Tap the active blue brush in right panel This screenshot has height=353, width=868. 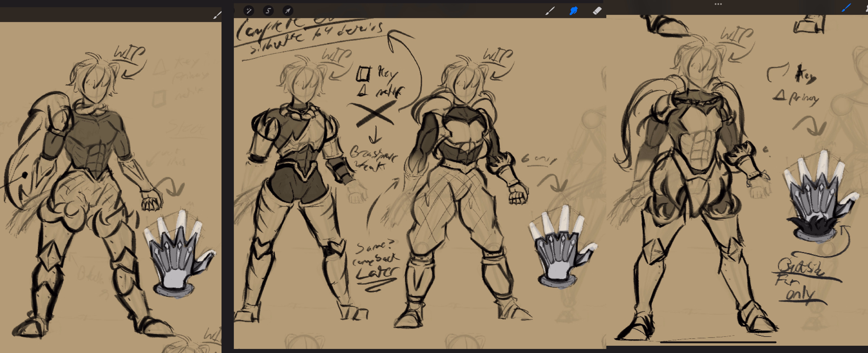pyautogui.click(x=846, y=8)
